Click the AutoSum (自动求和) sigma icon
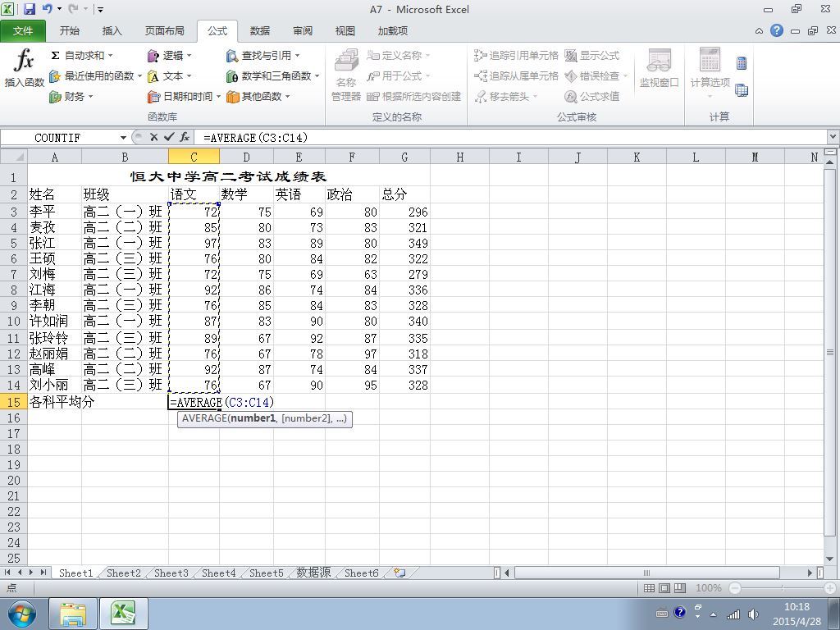The image size is (840, 630). [x=55, y=55]
